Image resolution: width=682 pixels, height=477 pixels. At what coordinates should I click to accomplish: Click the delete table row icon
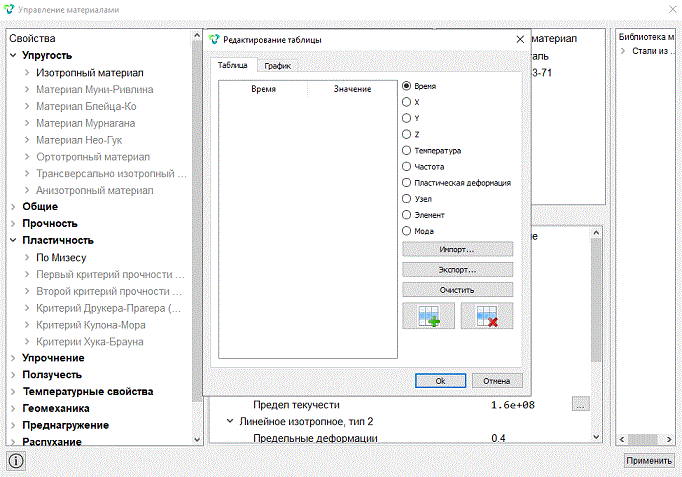[x=487, y=316]
